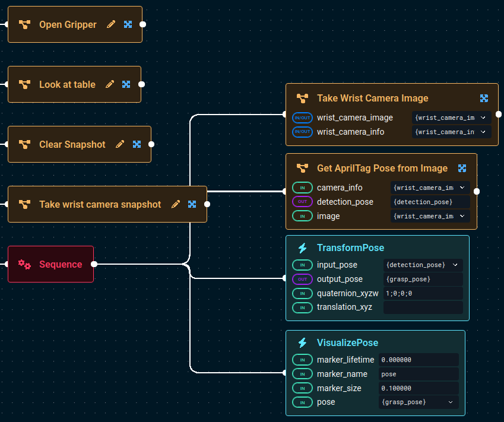Edit the Clear Snapshot node
Image resolution: width=504 pixels, height=422 pixels.
coord(120,144)
